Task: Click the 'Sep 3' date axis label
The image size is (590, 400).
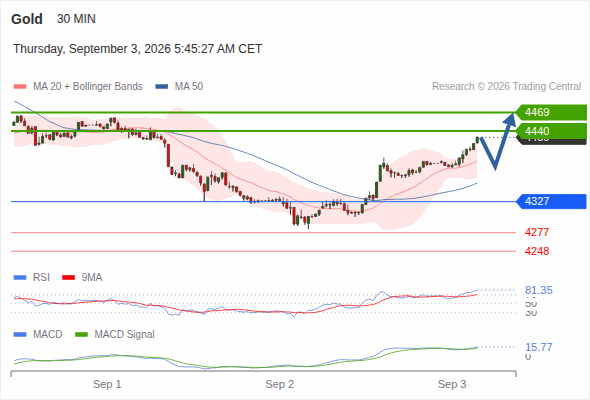Action: [x=452, y=384]
